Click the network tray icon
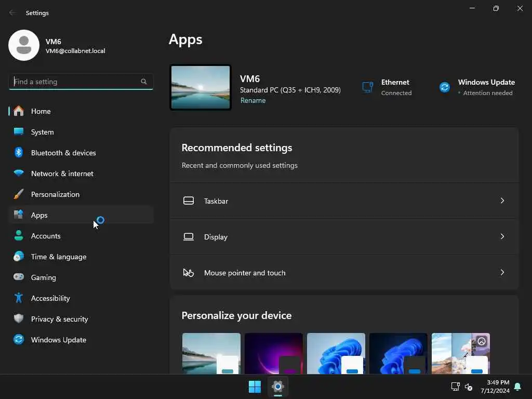 pos(455,387)
